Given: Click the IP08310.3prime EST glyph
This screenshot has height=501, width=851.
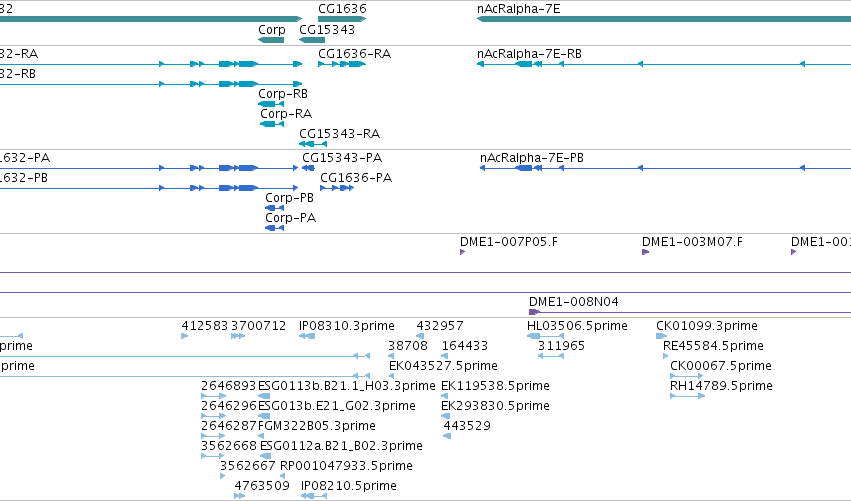Looking at the screenshot, I should (307, 336).
